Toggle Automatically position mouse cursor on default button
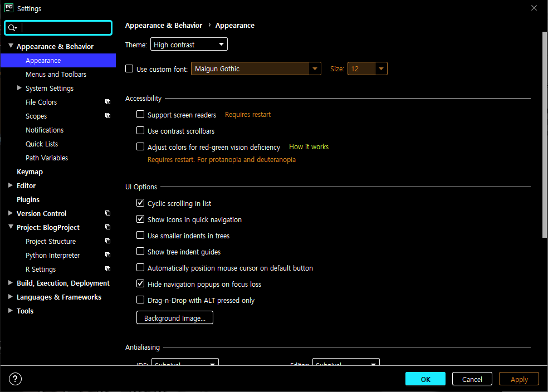The width and height of the screenshot is (548, 392). [x=140, y=267]
